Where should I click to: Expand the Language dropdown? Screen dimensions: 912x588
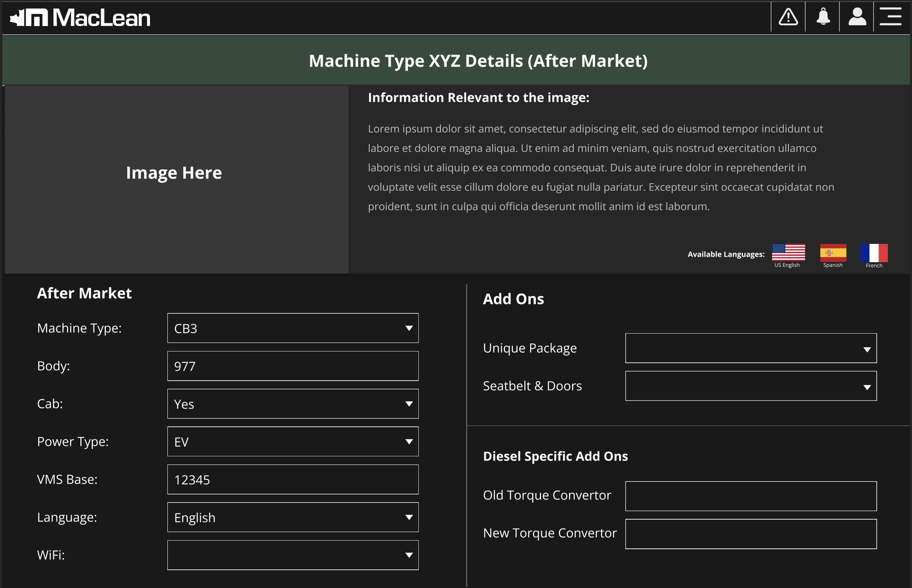[293, 517]
